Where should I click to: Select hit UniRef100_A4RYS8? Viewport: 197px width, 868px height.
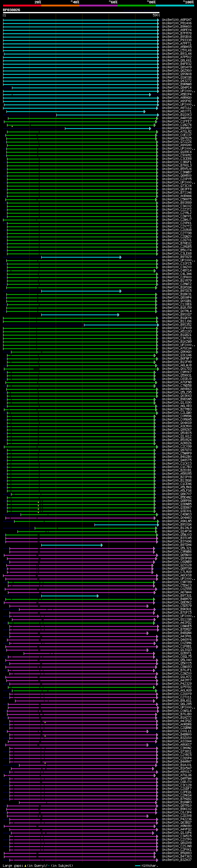tap(176, 118)
